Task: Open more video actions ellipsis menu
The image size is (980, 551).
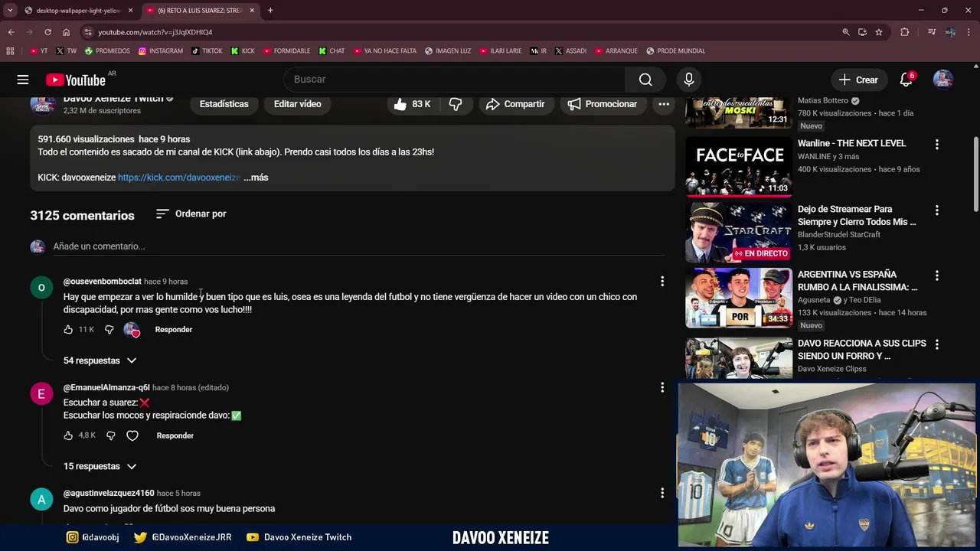Action: (x=664, y=104)
